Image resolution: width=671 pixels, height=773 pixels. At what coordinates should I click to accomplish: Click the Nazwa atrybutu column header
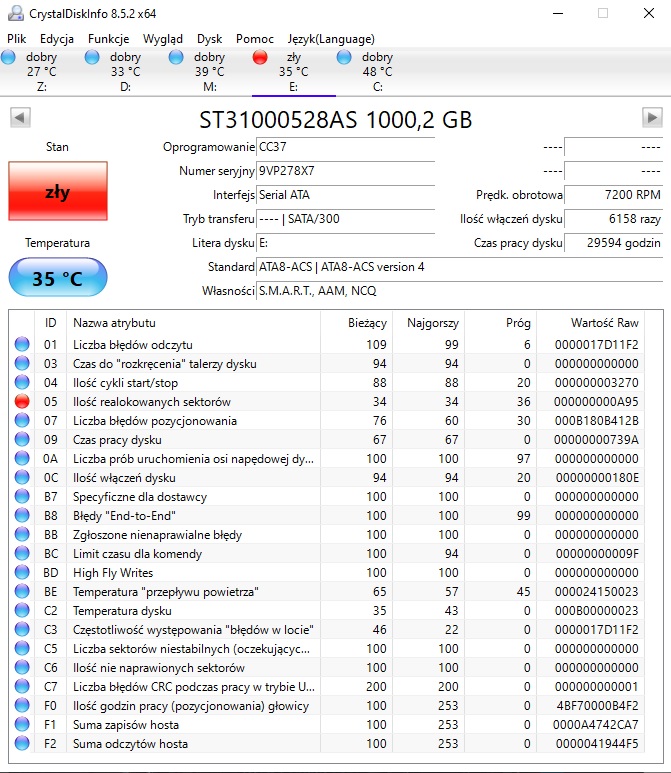tap(194, 323)
